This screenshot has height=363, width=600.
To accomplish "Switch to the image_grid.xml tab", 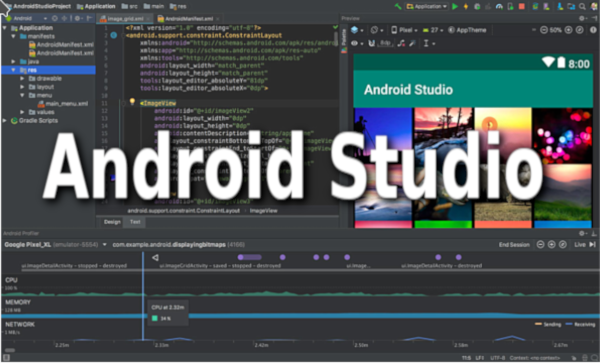I will (x=125, y=18).
